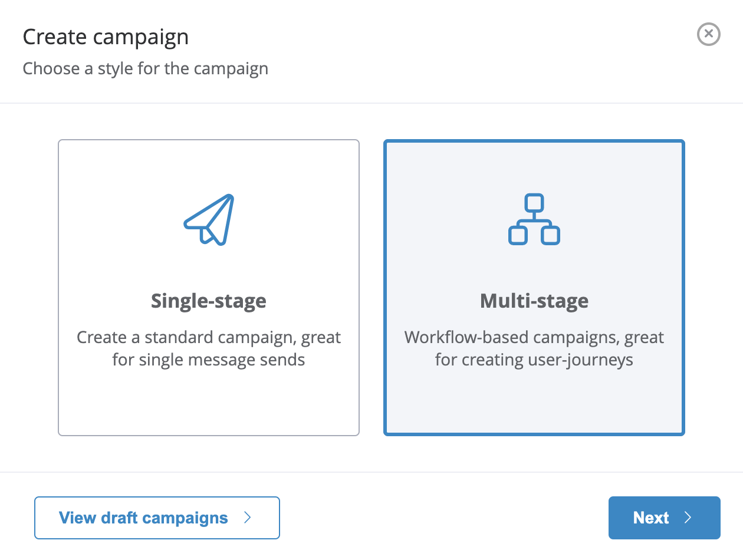Click the Create campaign dialog title

click(x=106, y=37)
